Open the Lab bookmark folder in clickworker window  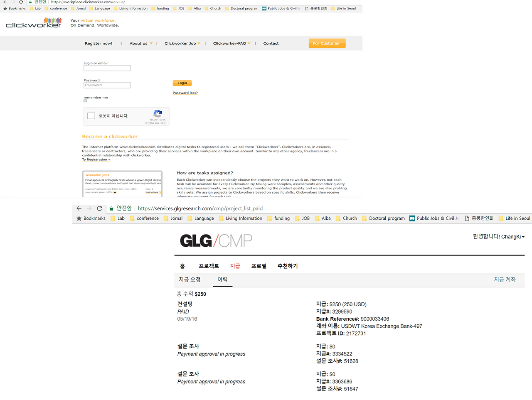point(35,8)
